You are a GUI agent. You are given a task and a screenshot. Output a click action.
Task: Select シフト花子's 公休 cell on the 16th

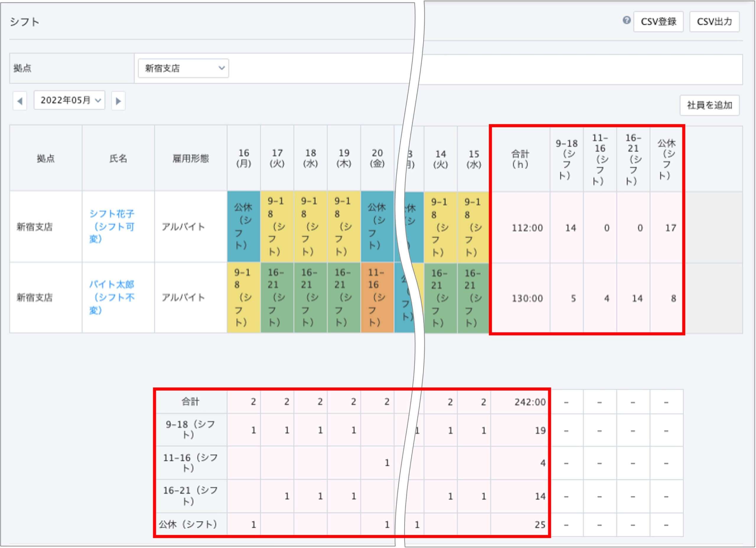244,226
